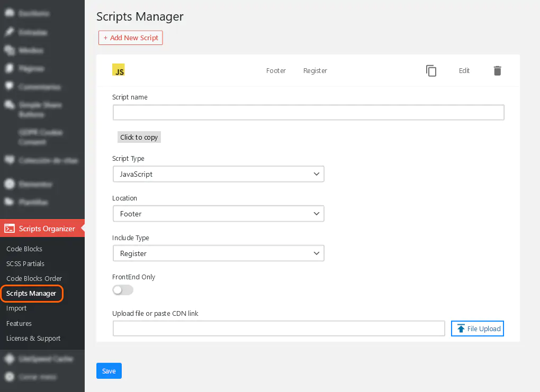The image size is (540, 392).
Task: Focus the Script name text field
Action: pyautogui.click(x=308, y=113)
